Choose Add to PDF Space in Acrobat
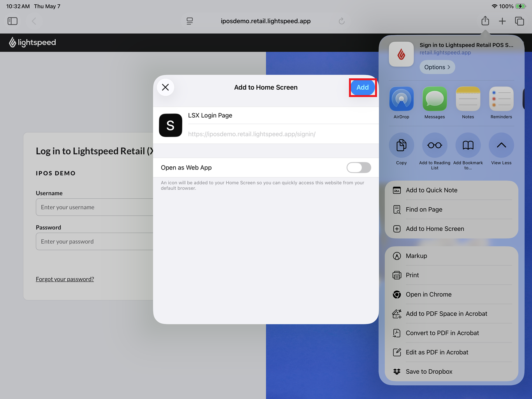 pos(451,314)
